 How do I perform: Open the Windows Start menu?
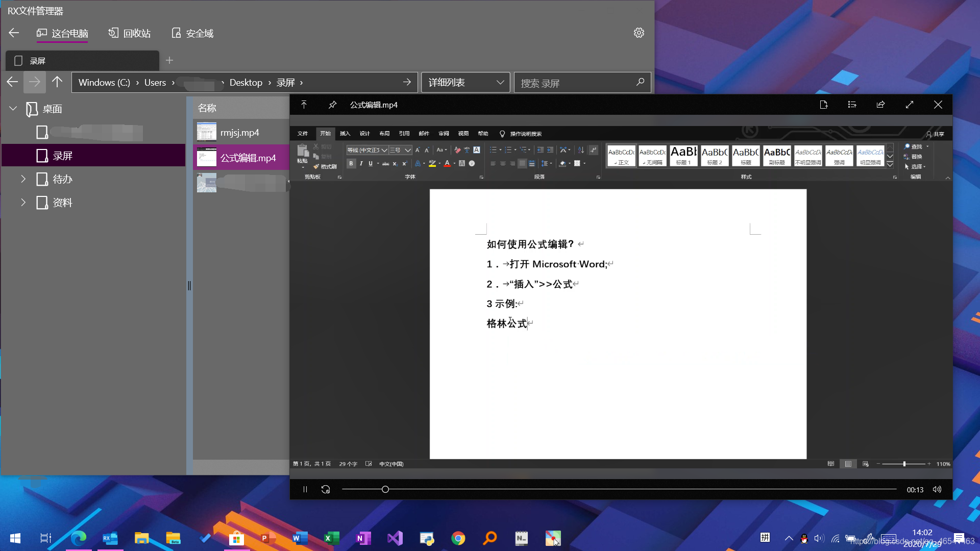click(x=15, y=538)
